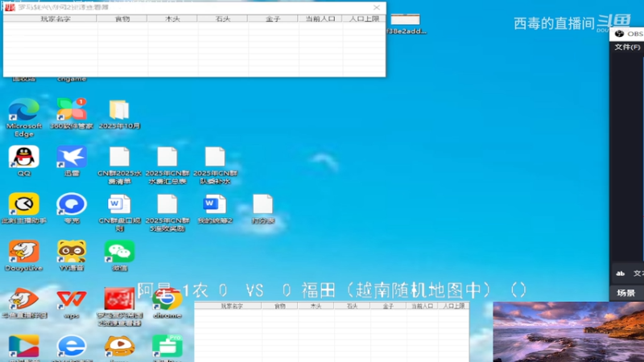This screenshot has height=362, width=644.
Task: Launch 360软件管家 from the desktop
Action: pos(72,113)
